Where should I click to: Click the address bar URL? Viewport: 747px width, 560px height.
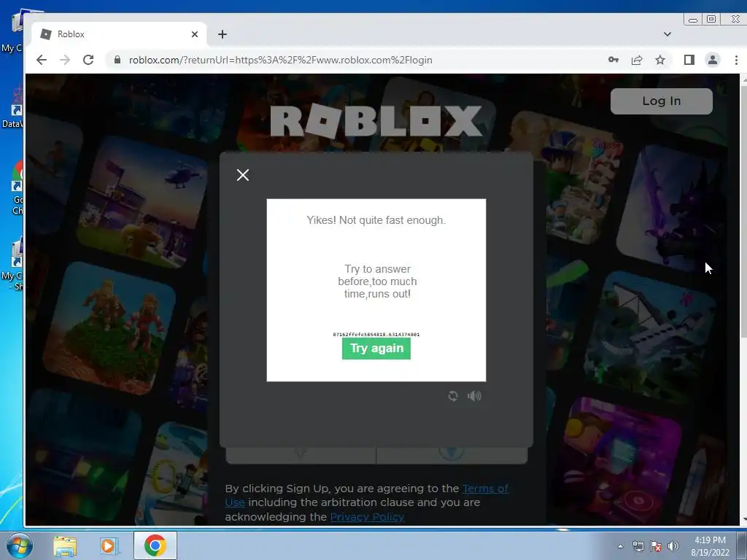click(281, 60)
